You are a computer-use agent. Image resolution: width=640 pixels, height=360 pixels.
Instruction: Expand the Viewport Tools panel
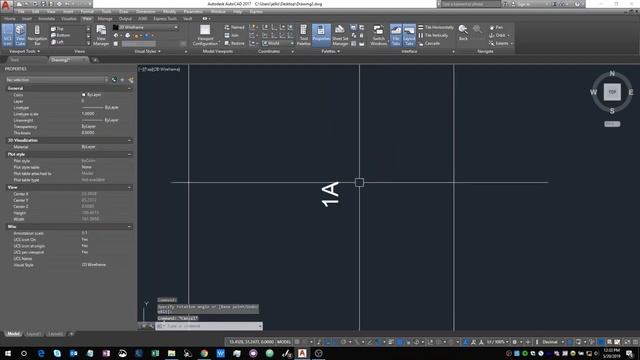tap(24, 51)
